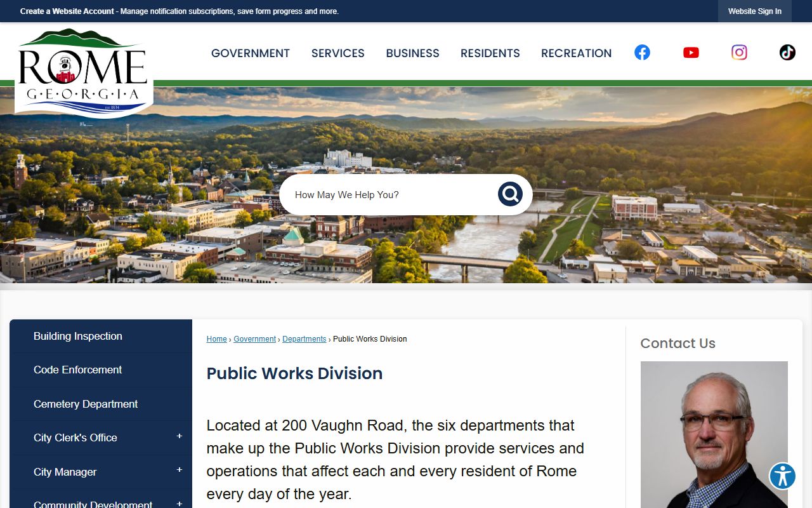Expand City Manager submenu
The width and height of the screenshot is (812, 508).
[x=180, y=470]
